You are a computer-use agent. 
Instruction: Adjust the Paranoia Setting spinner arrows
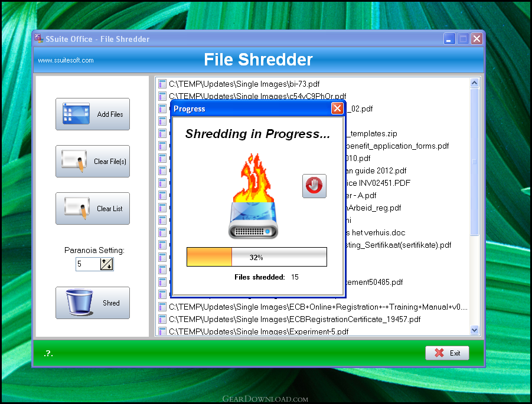click(x=106, y=264)
